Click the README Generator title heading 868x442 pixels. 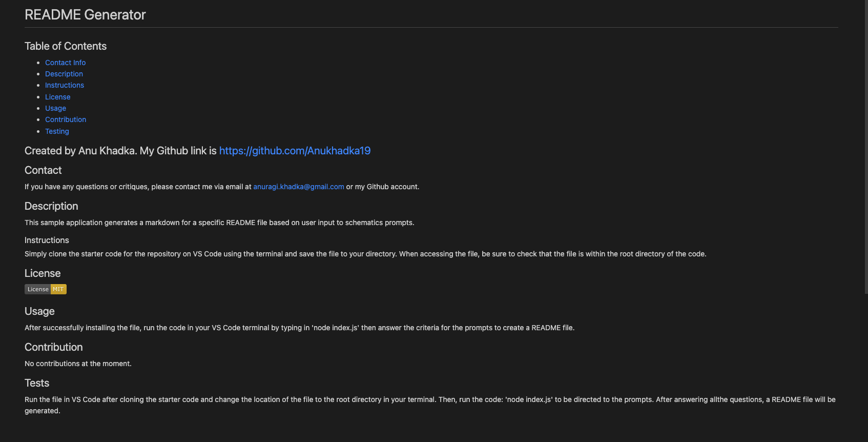tap(85, 15)
